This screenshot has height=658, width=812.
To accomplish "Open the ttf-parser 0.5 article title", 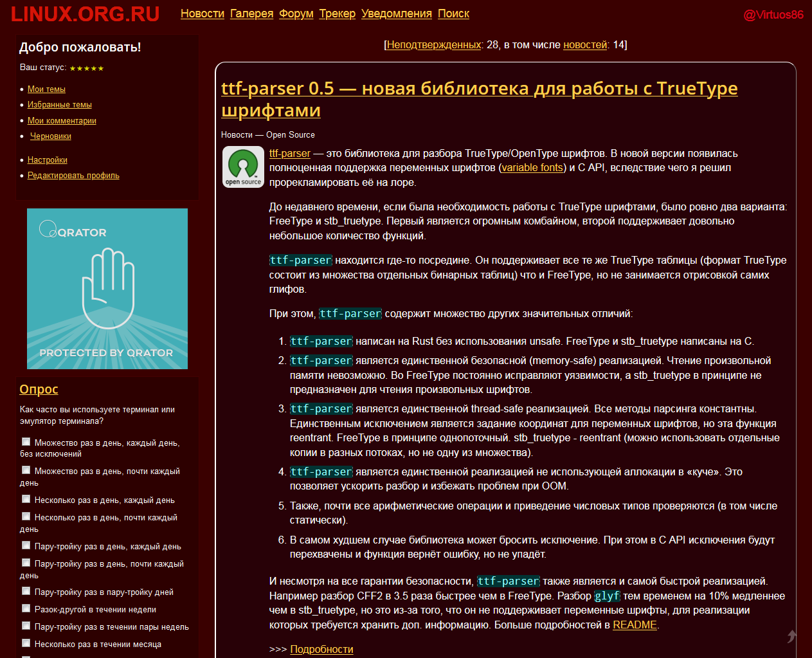I will point(480,99).
